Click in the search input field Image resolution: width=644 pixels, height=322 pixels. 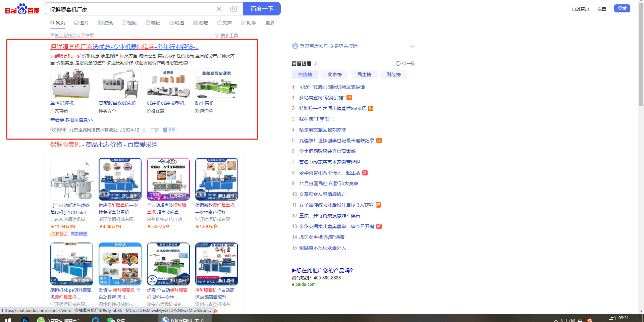pos(131,9)
